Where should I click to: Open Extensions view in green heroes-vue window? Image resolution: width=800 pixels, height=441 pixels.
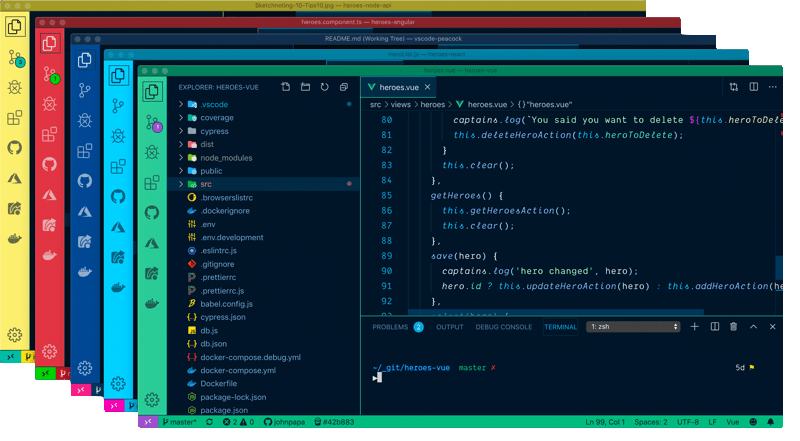[152, 183]
